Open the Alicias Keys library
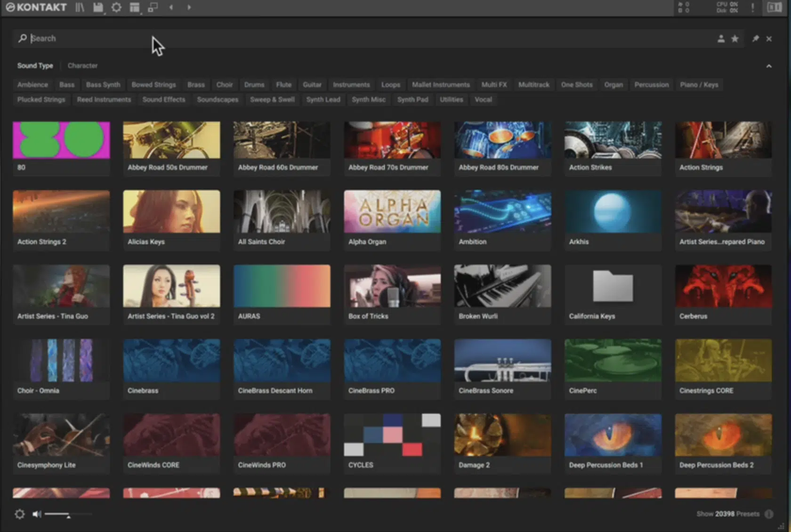 [171, 220]
